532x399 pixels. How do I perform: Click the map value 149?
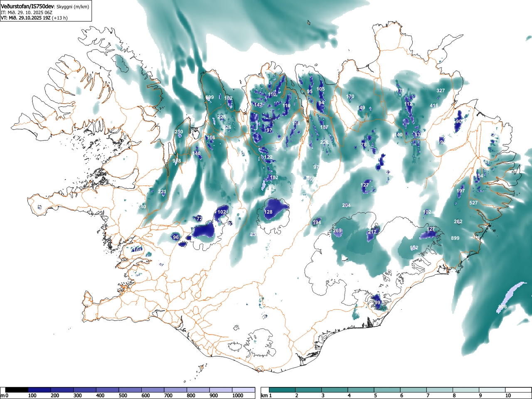(361, 108)
